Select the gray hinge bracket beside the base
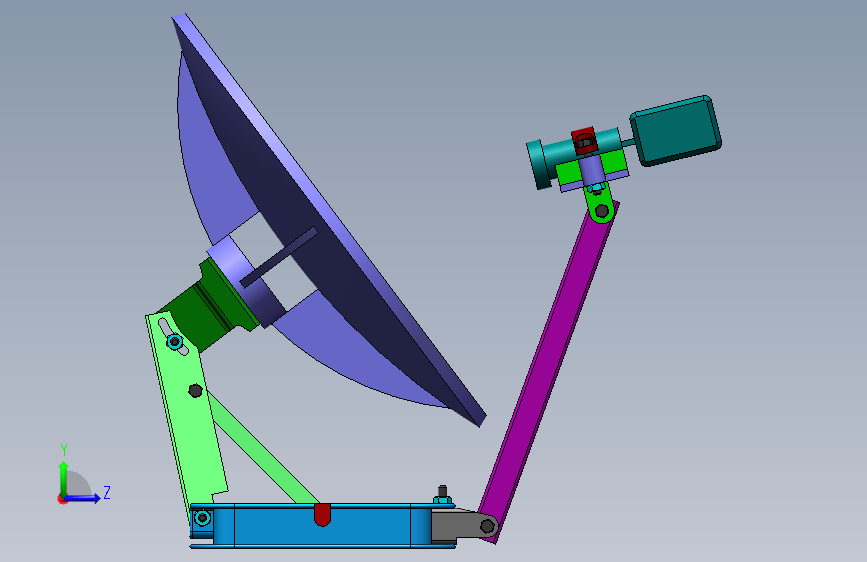The image size is (867, 562). click(x=462, y=525)
